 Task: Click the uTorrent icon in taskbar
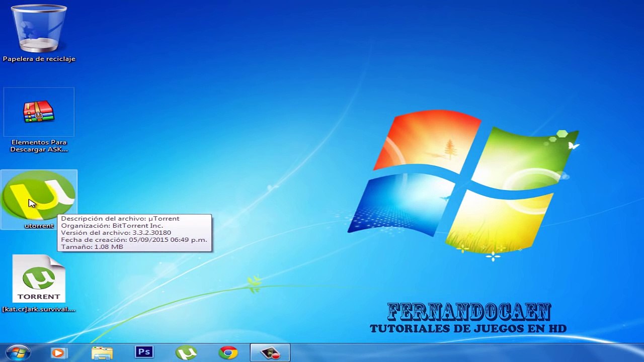click(x=186, y=353)
